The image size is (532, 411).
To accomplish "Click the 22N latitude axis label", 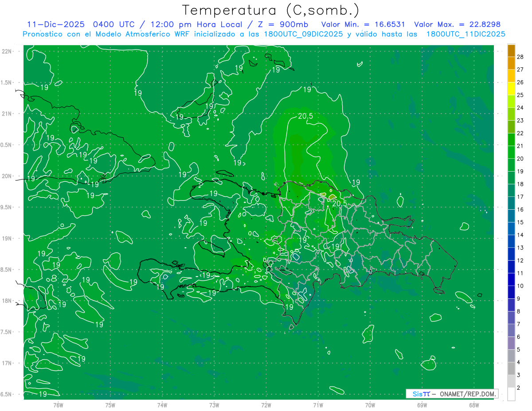I will pyautogui.click(x=7, y=51).
